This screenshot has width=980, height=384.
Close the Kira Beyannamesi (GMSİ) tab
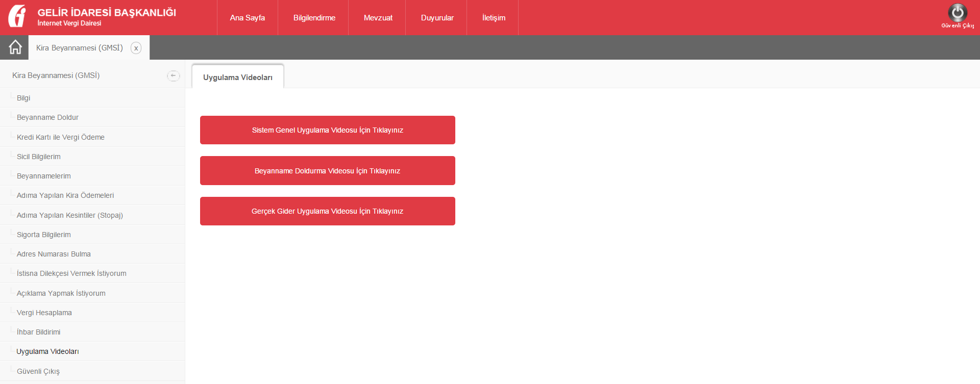pyautogui.click(x=136, y=48)
